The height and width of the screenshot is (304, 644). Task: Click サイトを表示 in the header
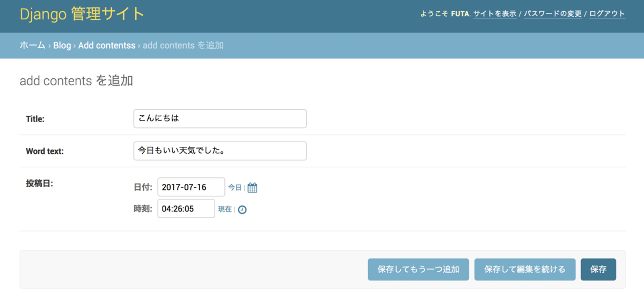(x=495, y=14)
